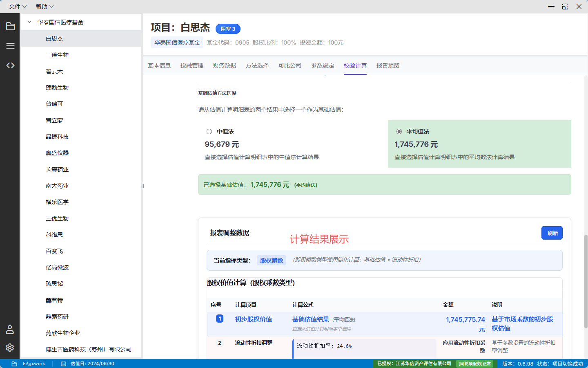The height and width of the screenshot is (368, 588).
Task: Select the 中值法 radio option
Action: coord(209,131)
